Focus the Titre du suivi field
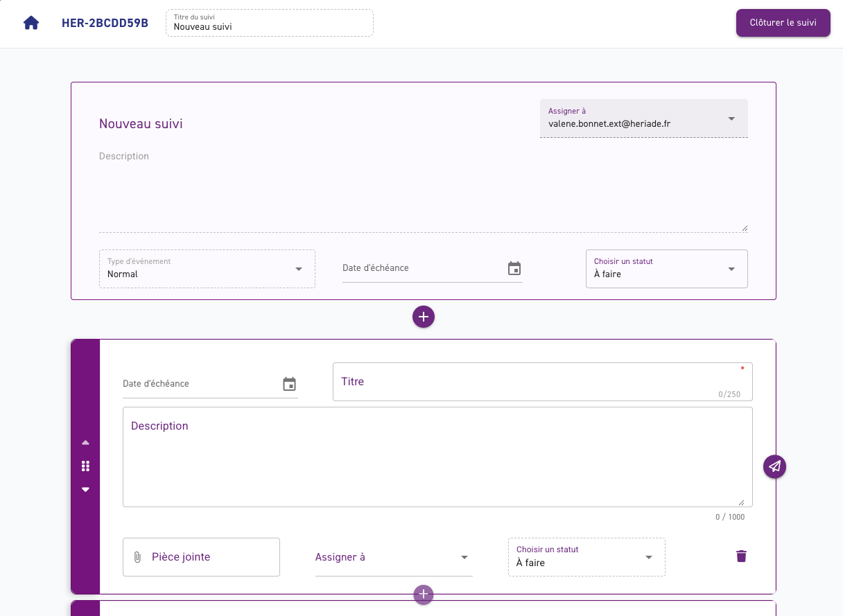 (270, 23)
